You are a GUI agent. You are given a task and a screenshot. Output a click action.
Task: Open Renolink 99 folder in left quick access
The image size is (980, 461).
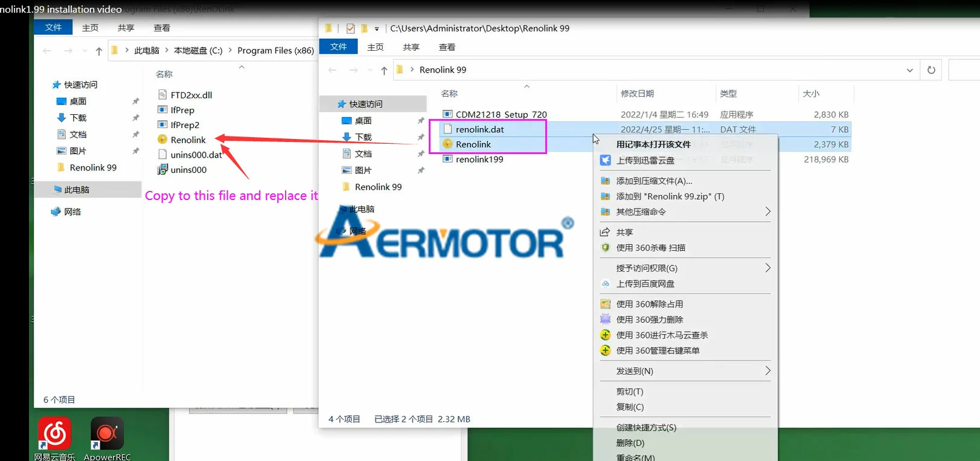point(93,167)
